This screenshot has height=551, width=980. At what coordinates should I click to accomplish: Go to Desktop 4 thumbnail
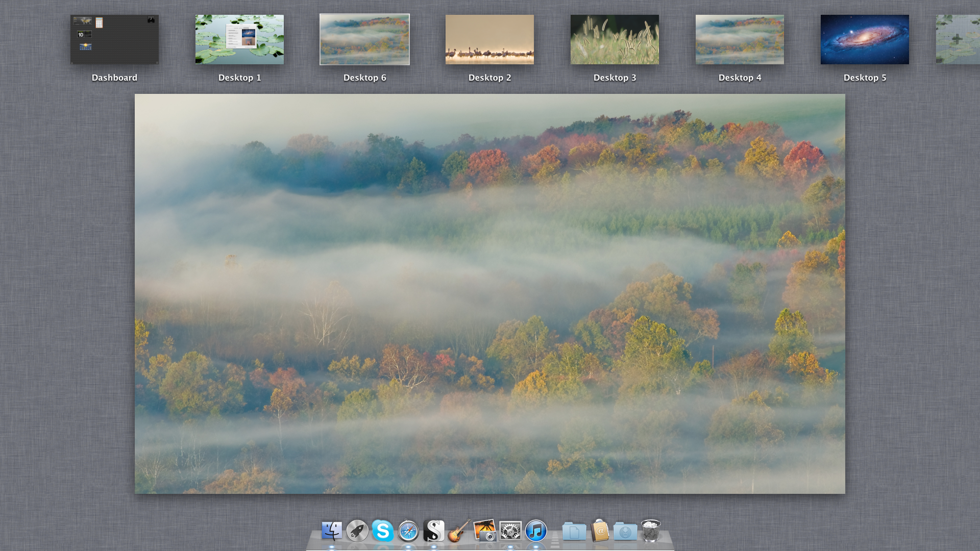point(740,40)
